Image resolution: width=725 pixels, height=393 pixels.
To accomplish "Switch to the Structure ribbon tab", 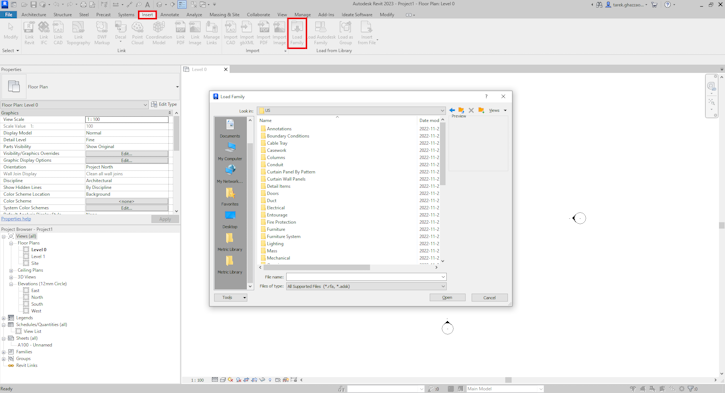I will 62,15.
